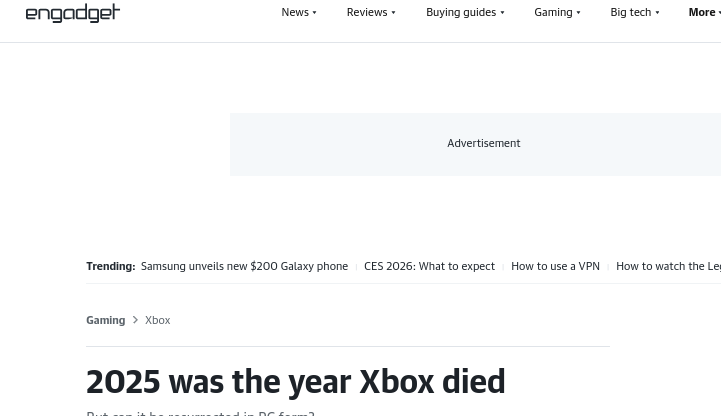Click the breadcrumb chevron after Gaming

pos(135,320)
